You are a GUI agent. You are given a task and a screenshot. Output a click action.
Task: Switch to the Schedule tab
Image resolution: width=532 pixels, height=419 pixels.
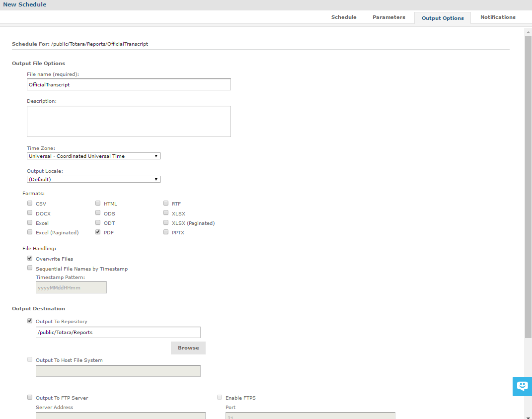344,17
